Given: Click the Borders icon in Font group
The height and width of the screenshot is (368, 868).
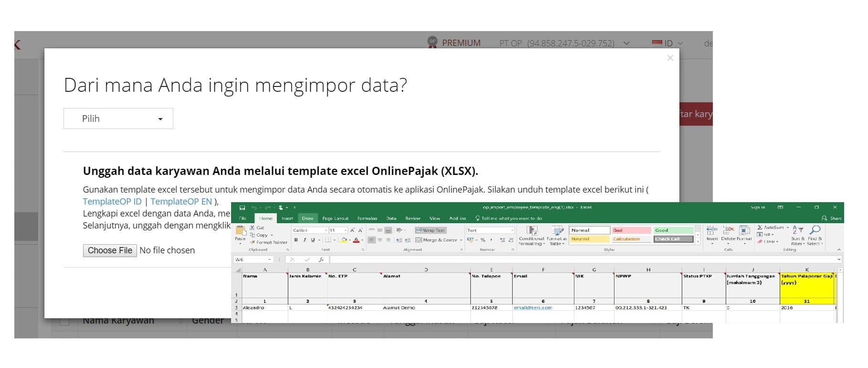Looking at the screenshot, I should (328, 240).
